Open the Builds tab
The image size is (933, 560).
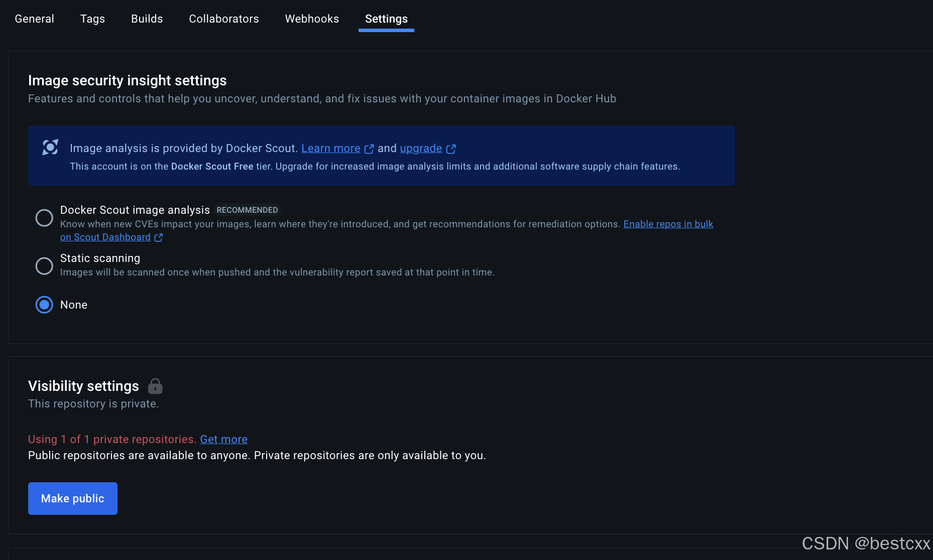tap(147, 19)
